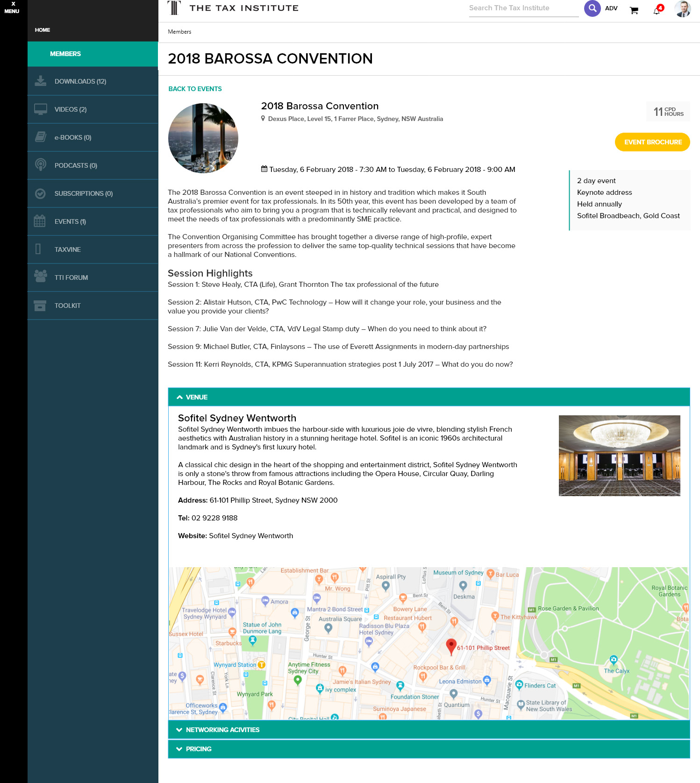Click the Sofitel ballroom venue photo
Viewport: 700px width, 783px height.
(619, 456)
